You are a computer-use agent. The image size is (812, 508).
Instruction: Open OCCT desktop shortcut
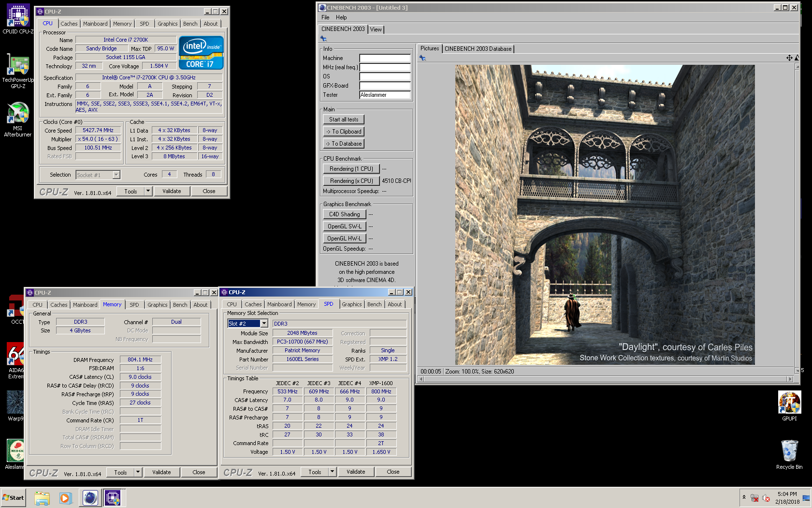(x=16, y=310)
